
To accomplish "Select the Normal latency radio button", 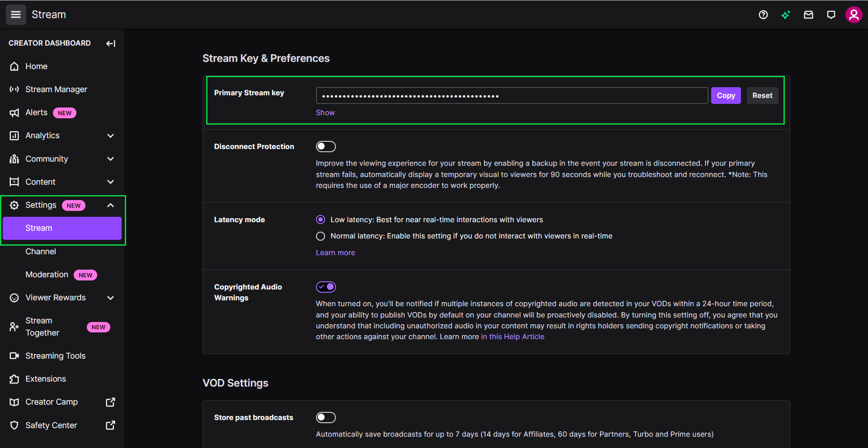I will [321, 236].
